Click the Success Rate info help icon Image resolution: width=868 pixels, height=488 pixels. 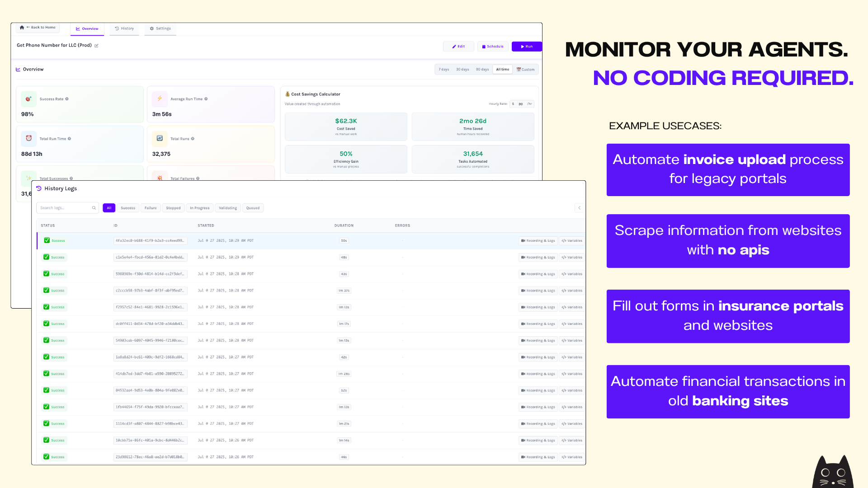coord(67,99)
